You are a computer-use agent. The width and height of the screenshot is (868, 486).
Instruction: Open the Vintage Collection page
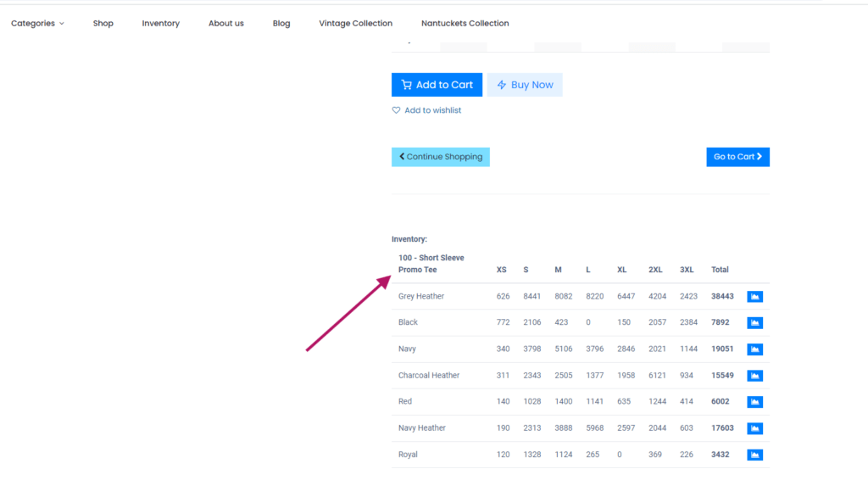356,24
